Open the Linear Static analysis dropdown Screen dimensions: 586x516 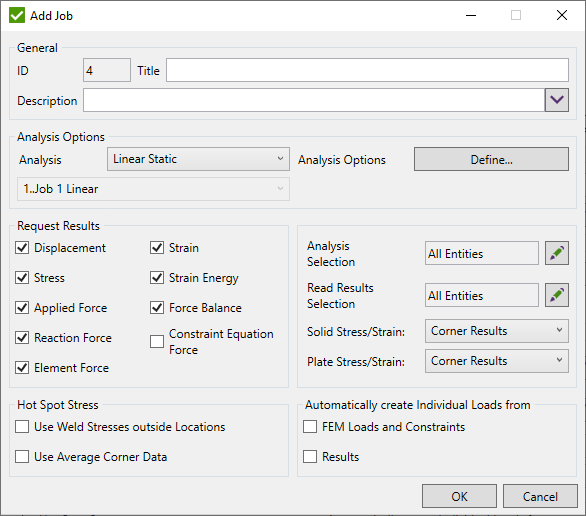coord(198,159)
